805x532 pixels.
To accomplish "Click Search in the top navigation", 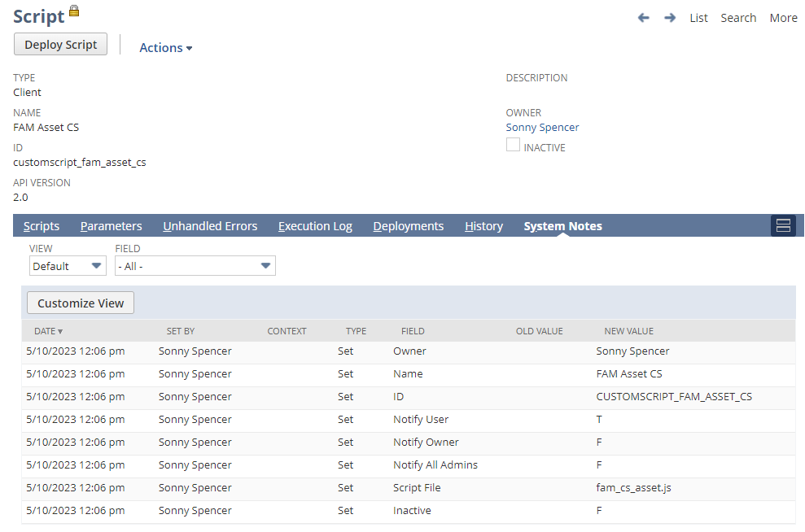I will pyautogui.click(x=737, y=17).
